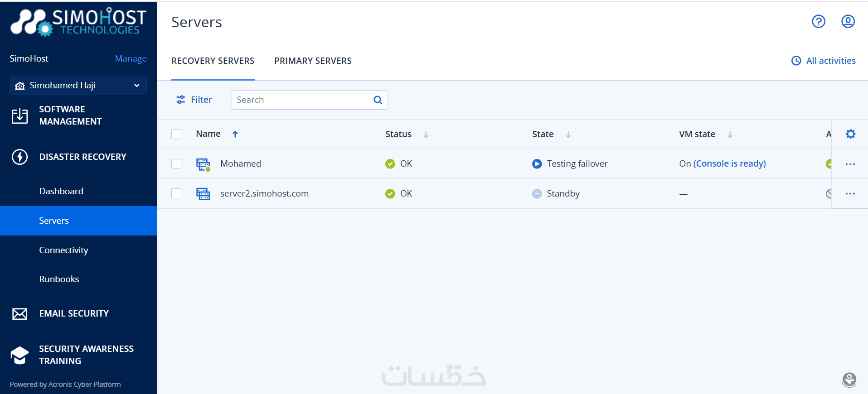Open Software Management section
The height and width of the screenshot is (394, 868).
coord(70,115)
